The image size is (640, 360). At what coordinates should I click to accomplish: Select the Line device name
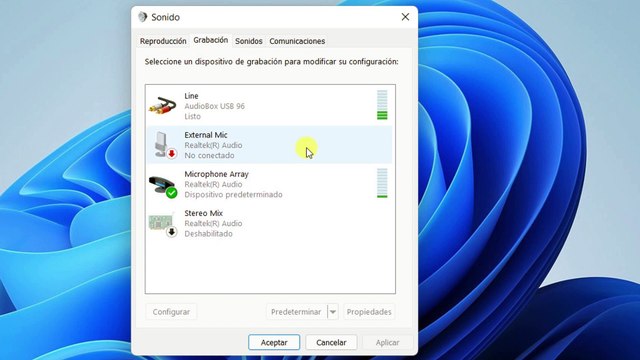click(x=191, y=96)
